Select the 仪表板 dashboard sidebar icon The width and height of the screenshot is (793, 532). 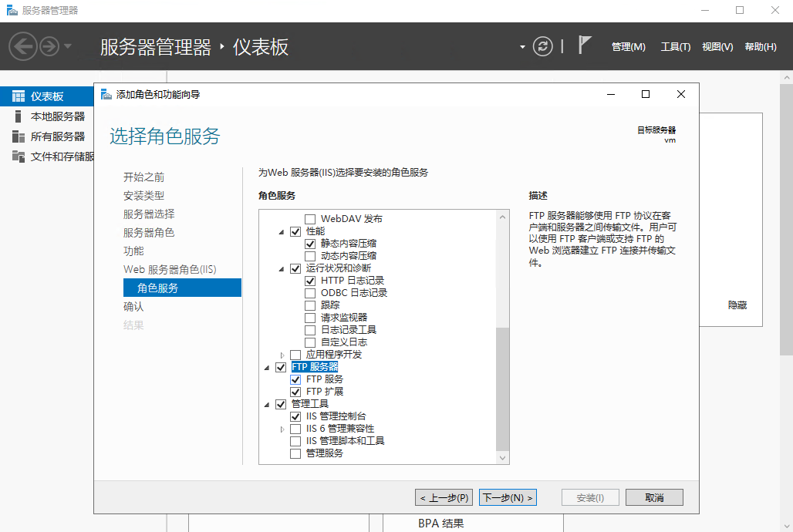point(19,96)
